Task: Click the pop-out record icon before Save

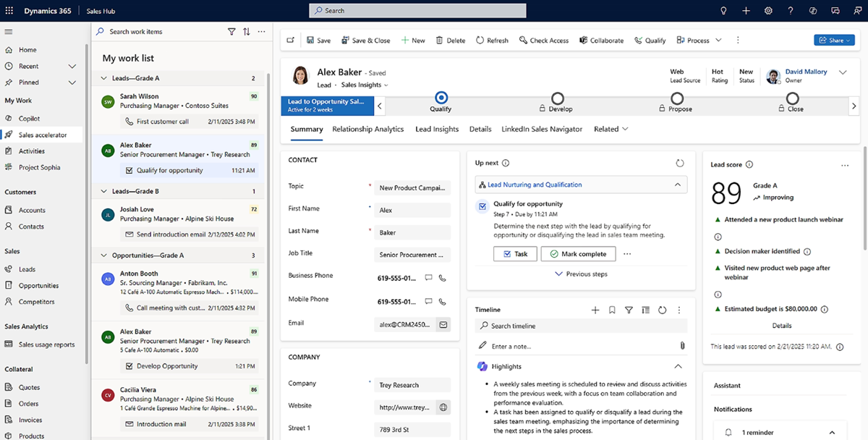Action: 291,41
